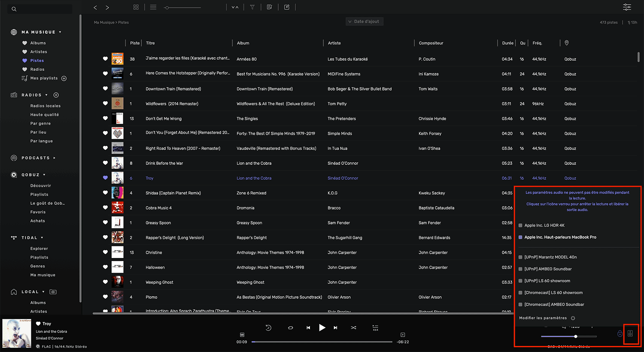This screenshot has height=352, width=644.
Task: Open the play queue icon showing 464
Action: coord(375,328)
